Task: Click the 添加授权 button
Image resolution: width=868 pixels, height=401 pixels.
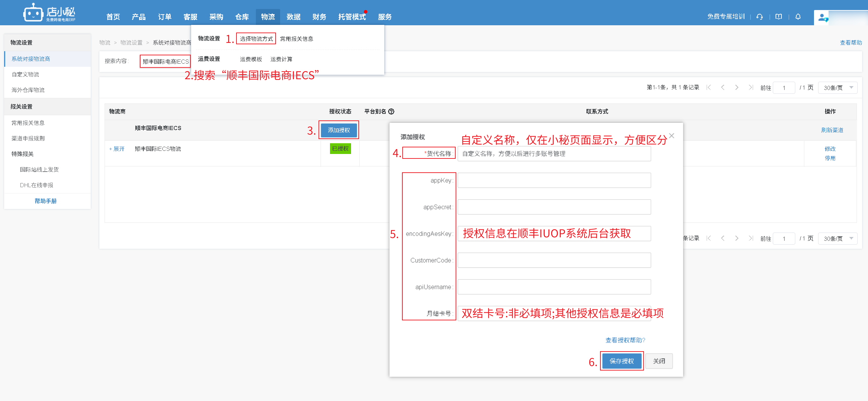Action: (x=339, y=130)
